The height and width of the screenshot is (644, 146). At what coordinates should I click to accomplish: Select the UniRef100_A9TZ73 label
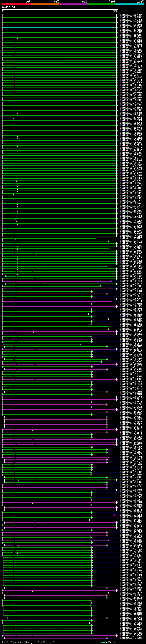click(x=131, y=63)
